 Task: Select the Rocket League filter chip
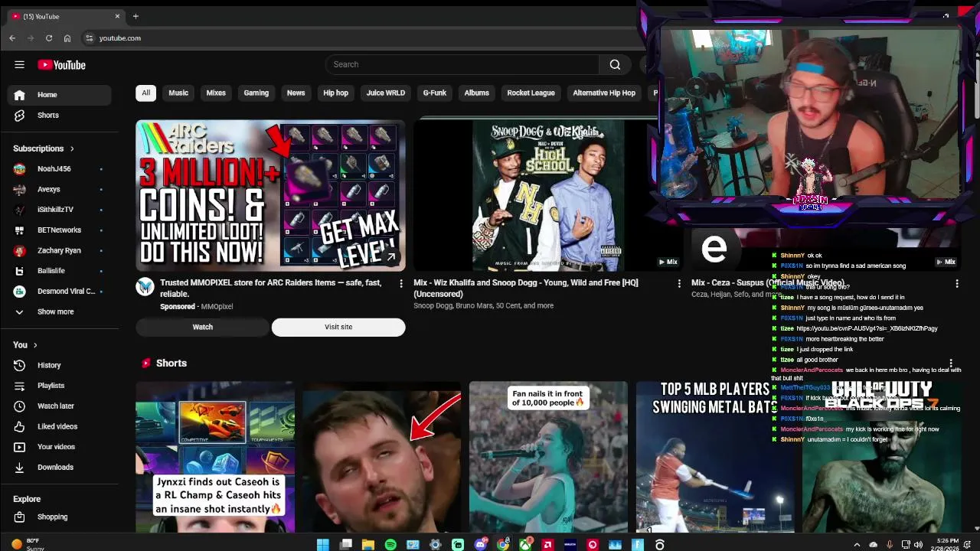click(x=531, y=93)
